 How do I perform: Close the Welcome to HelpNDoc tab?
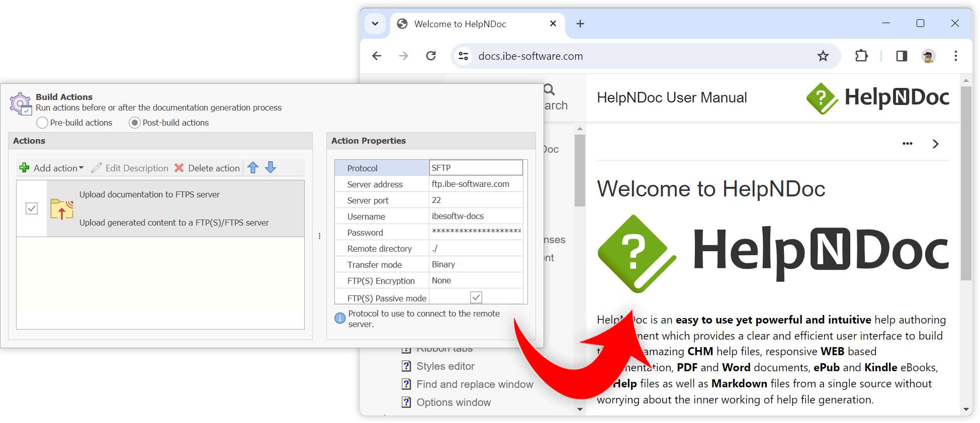[553, 24]
